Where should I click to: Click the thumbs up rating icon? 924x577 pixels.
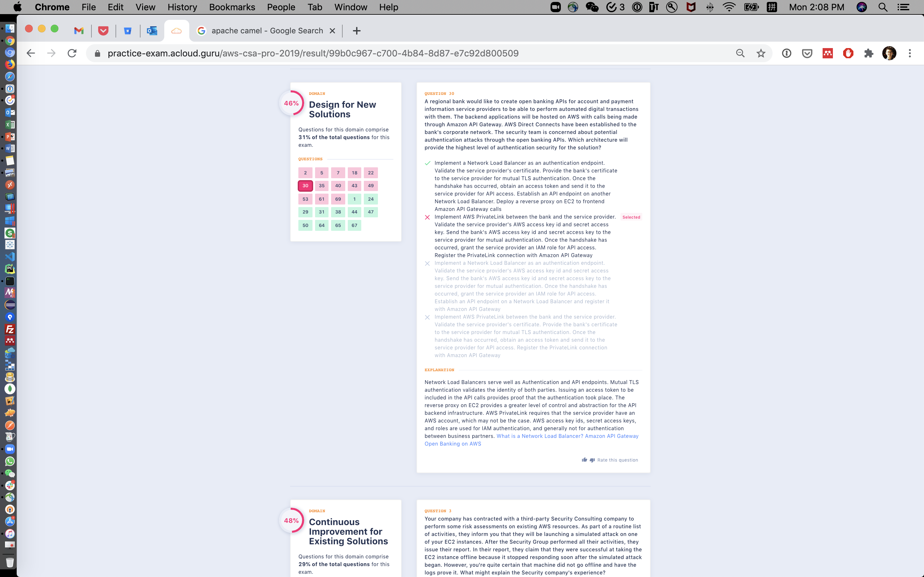[584, 460]
